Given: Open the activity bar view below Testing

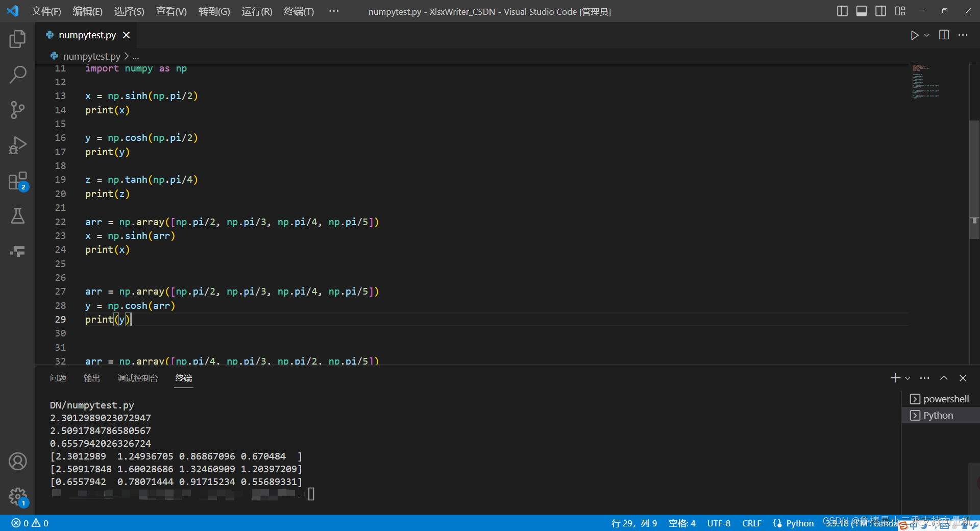Looking at the screenshot, I should coord(17,251).
